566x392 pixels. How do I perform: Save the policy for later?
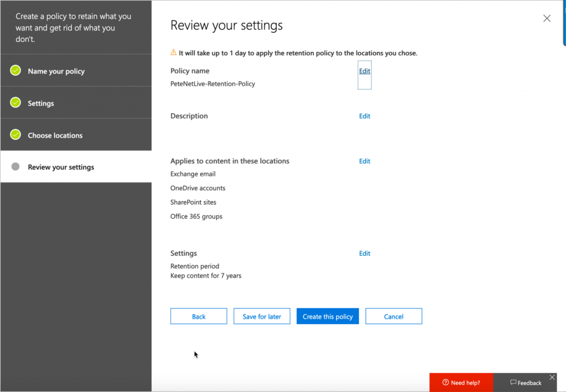[261, 316]
